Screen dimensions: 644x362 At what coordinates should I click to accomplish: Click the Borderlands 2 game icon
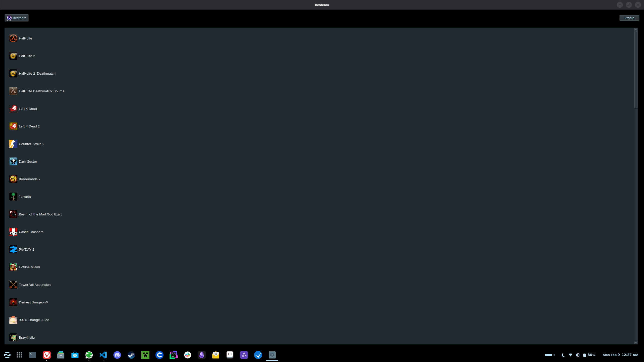[13, 179]
